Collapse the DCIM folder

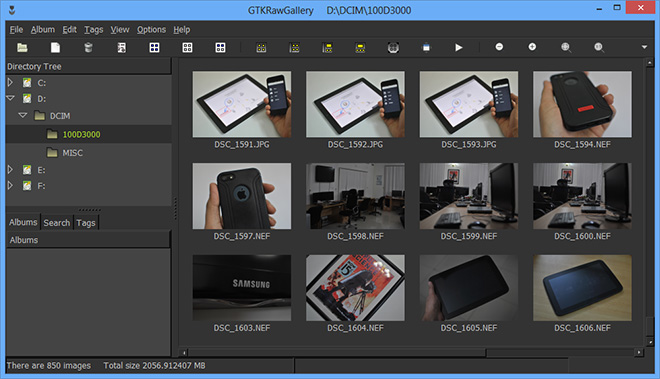[23, 115]
